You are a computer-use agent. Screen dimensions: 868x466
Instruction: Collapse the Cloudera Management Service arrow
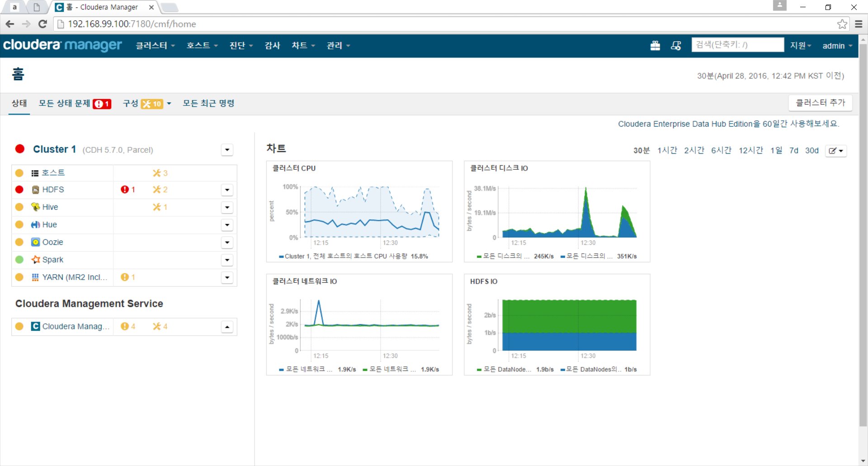click(227, 327)
